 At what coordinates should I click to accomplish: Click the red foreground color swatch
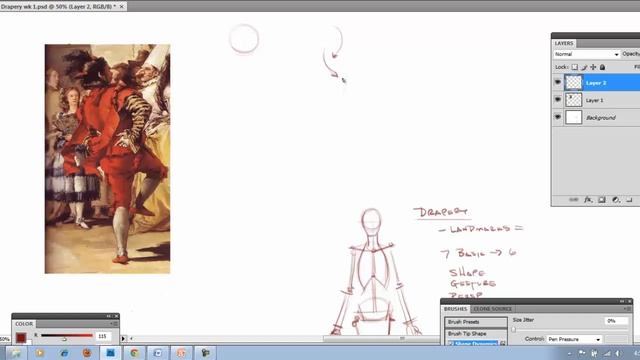(21, 338)
